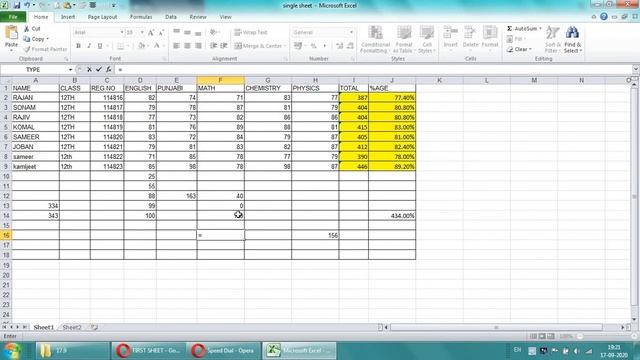Click the Increase Font Size icon

click(x=151, y=32)
